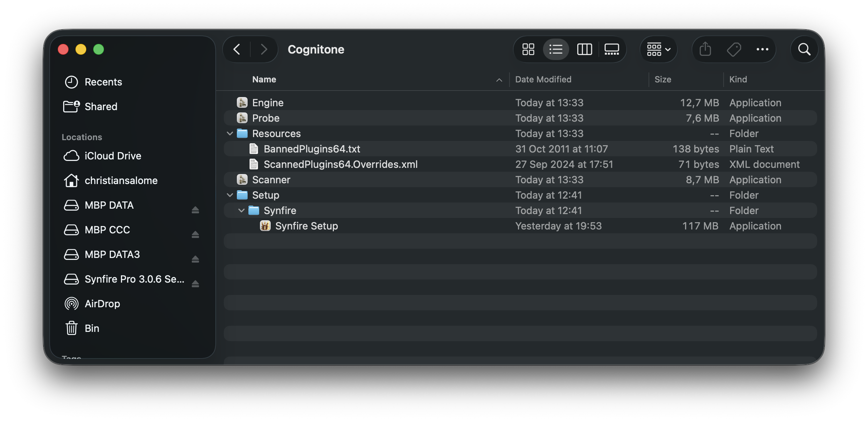Image resolution: width=868 pixels, height=422 pixels.
Task: Select the Synfire Setup application
Action: 306,226
